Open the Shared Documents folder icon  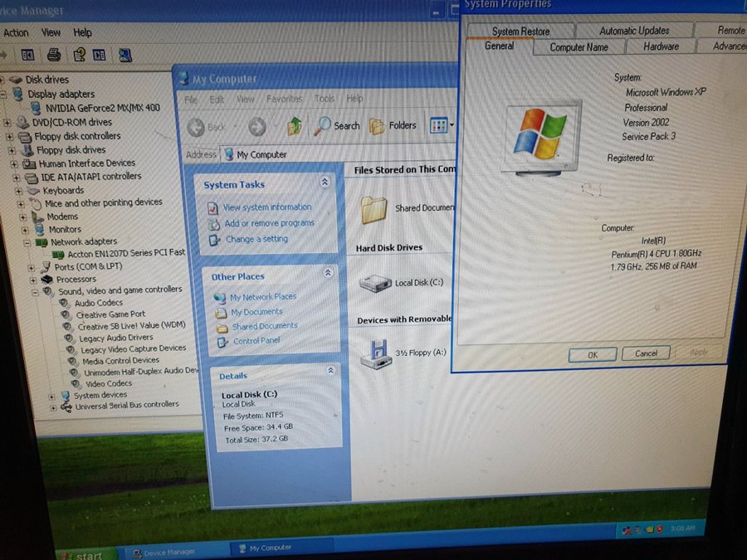374,209
